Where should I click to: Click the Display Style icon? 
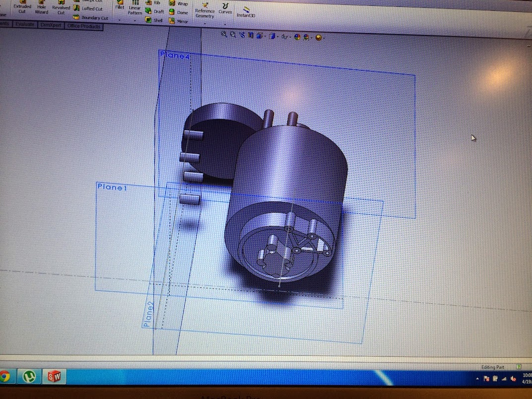click(272, 36)
